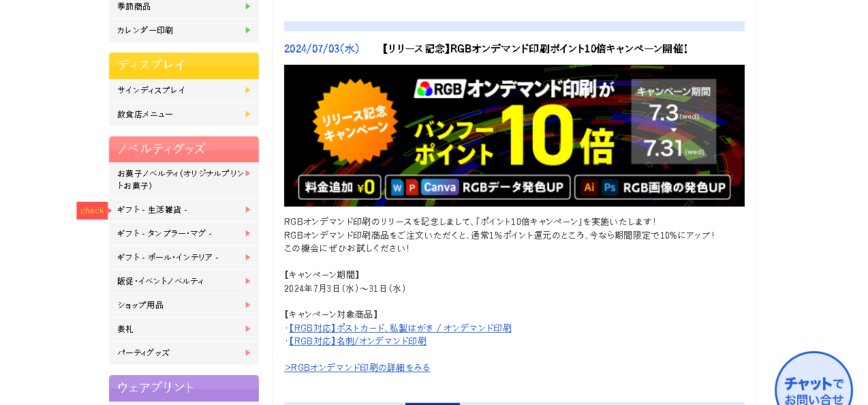Open ギフト - 生活雑貨 - category
The width and height of the screenshot is (868, 405).
(x=184, y=209)
